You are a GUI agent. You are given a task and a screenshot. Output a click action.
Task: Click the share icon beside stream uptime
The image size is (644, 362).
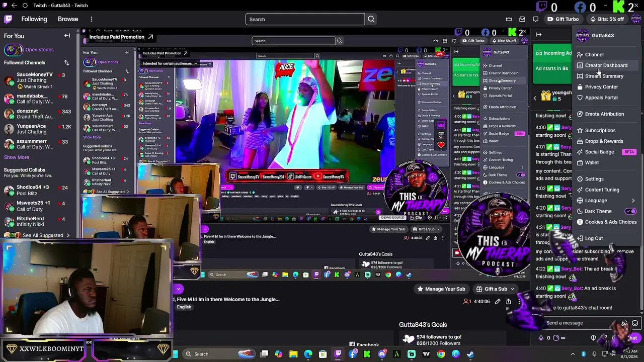click(509, 302)
